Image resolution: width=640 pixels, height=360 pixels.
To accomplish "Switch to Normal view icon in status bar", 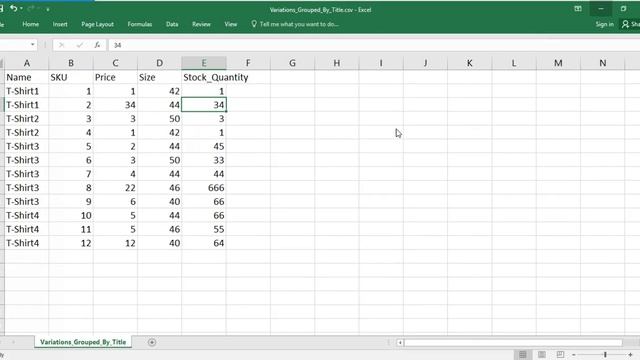I will click(522, 354).
